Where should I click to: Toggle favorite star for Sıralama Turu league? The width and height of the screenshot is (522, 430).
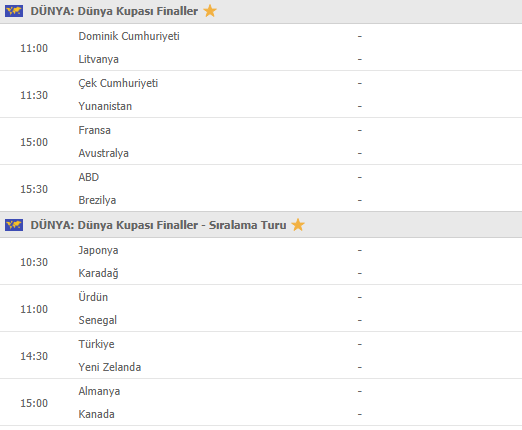pos(298,225)
